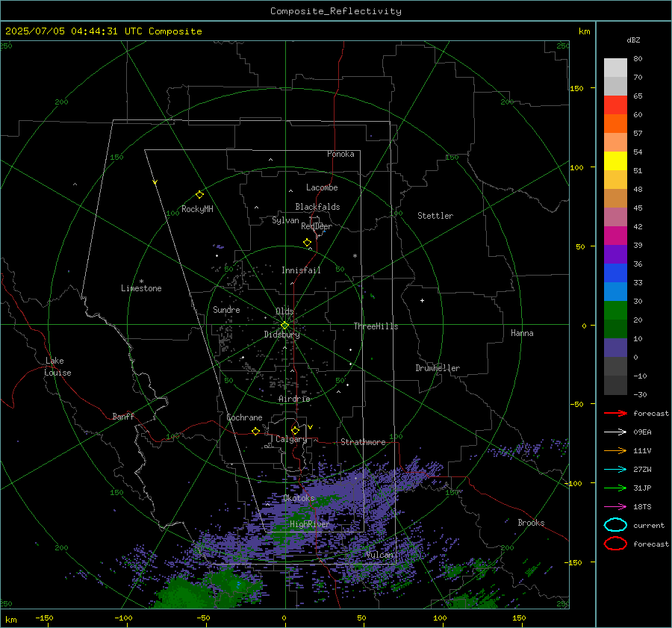
Task: Select the yellow radar-center diamond between Olds and Didsbury
Action: coord(284,326)
